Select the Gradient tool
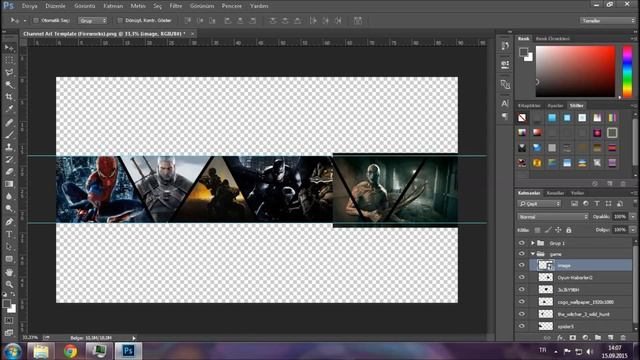The width and height of the screenshot is (640, 360). pos(9,184)
